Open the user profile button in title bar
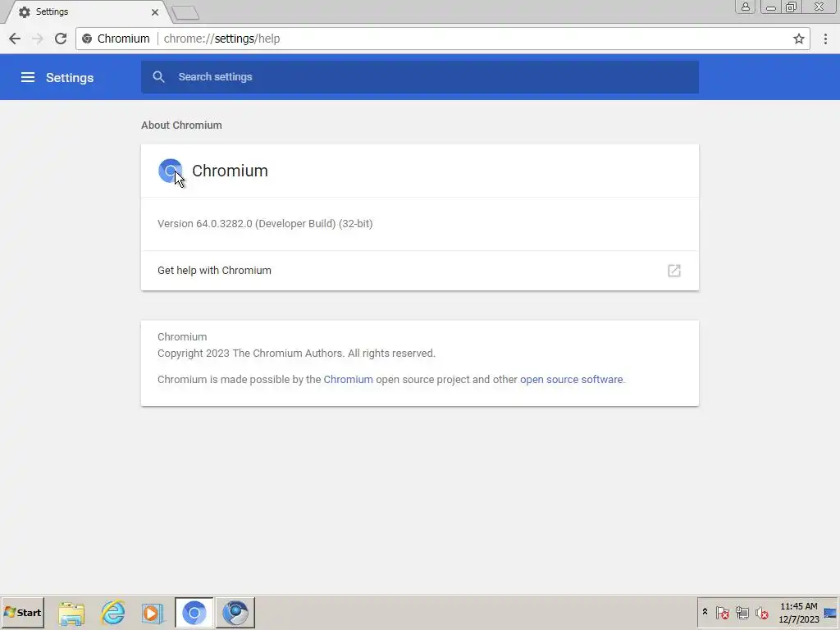This screenshot has height=630, width=840. click(x=745, y=7)
